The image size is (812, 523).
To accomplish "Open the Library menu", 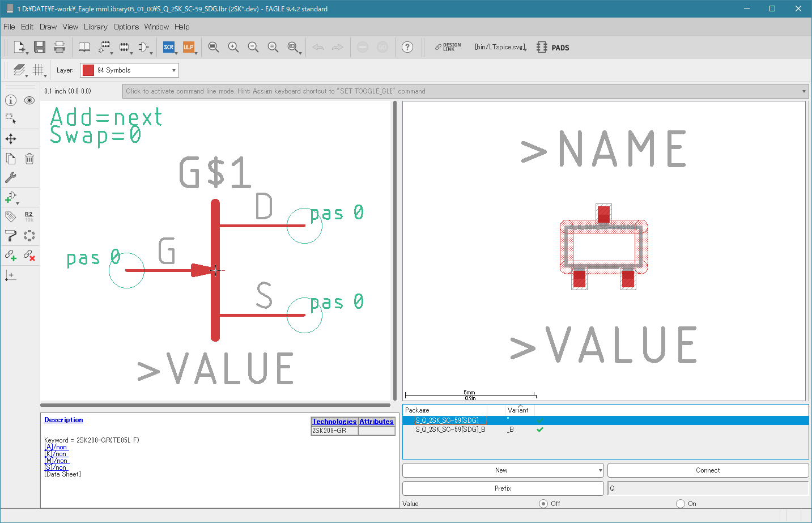I will [95, 27].
